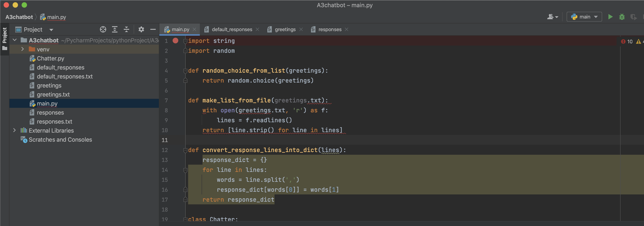Toggle the breakpoint on line 1
Image resolution: width=644 pixels, height=226 pixels.
tap(175, 41)
